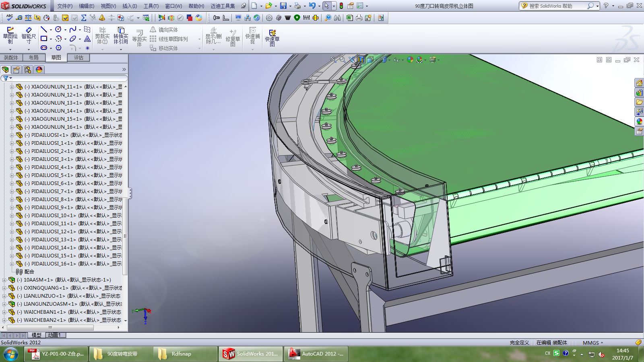Open the Design Library task pane tab
Image resolution: width=644 pixels, height=362 pixels.
[x=639, y=93]
